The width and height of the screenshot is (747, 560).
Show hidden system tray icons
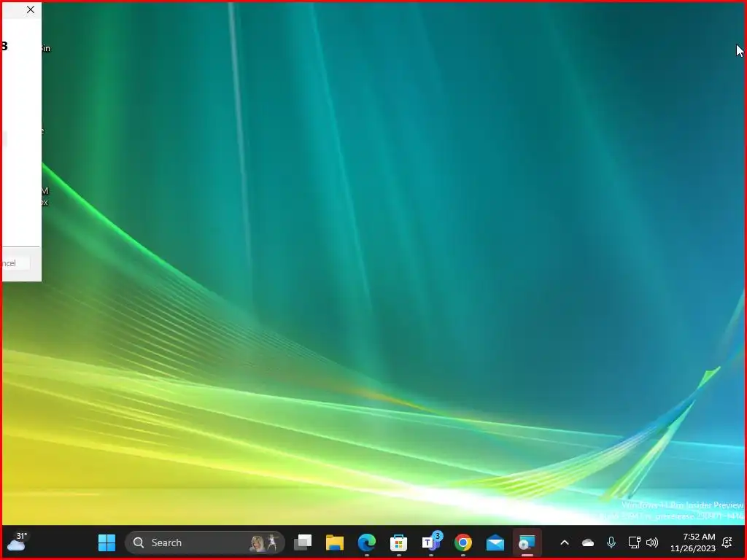565,542
